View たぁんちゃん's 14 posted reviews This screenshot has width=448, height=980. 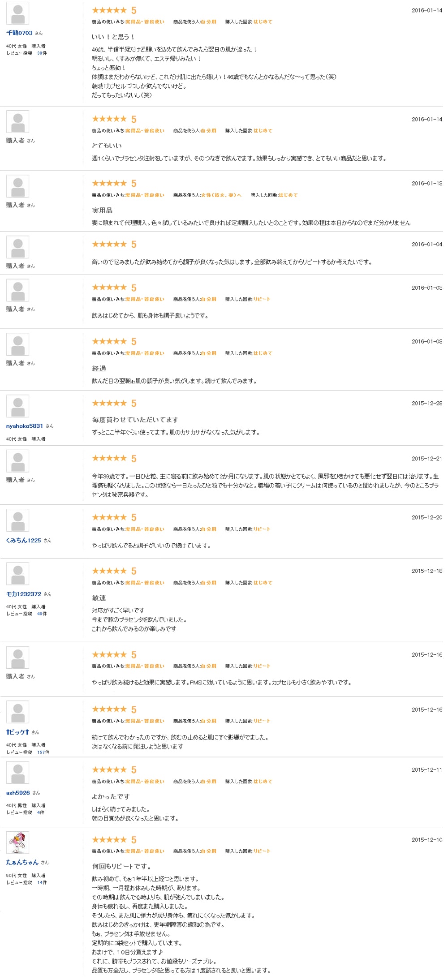(x=42, y=882)
